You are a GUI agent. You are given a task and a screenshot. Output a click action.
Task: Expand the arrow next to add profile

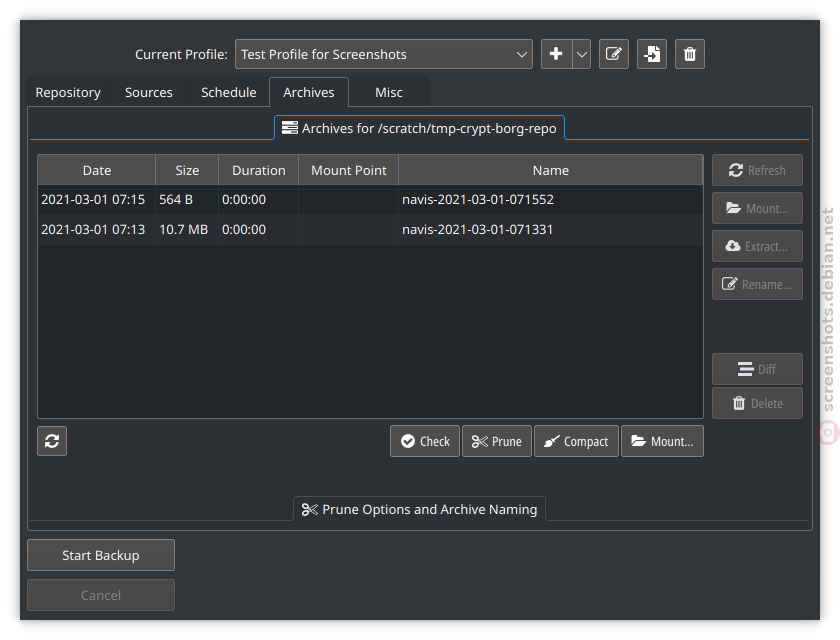click(x=581, y=54)
